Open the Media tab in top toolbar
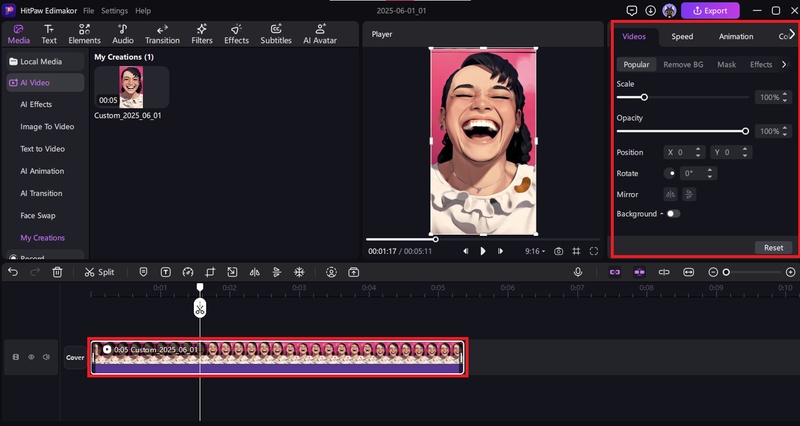800x426 pixels. pos(19,34)
